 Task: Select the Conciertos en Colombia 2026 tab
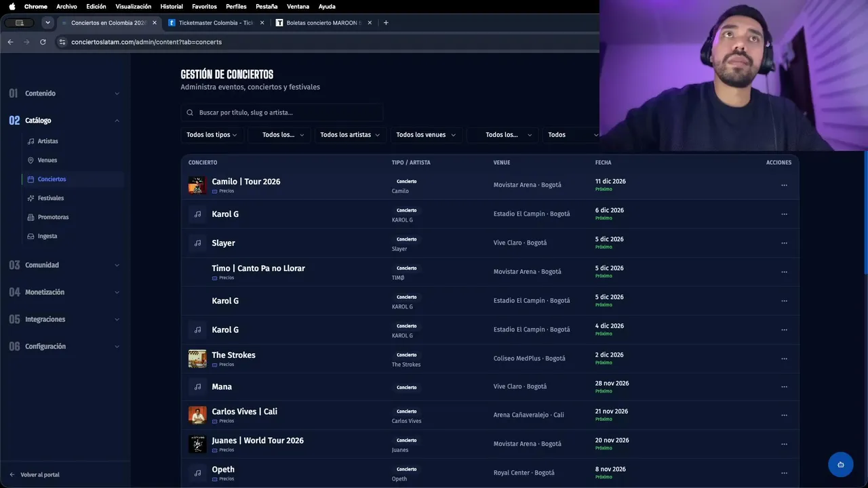[108, 22]
